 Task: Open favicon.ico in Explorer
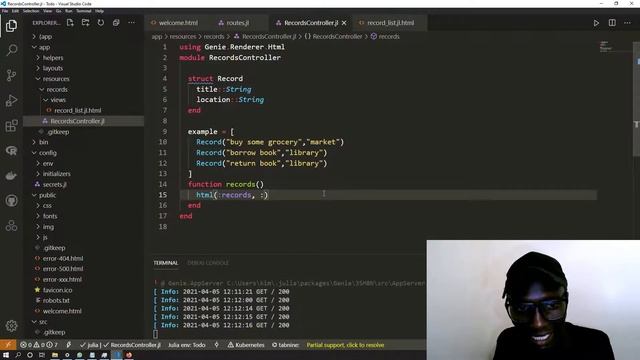click(57, 290)
